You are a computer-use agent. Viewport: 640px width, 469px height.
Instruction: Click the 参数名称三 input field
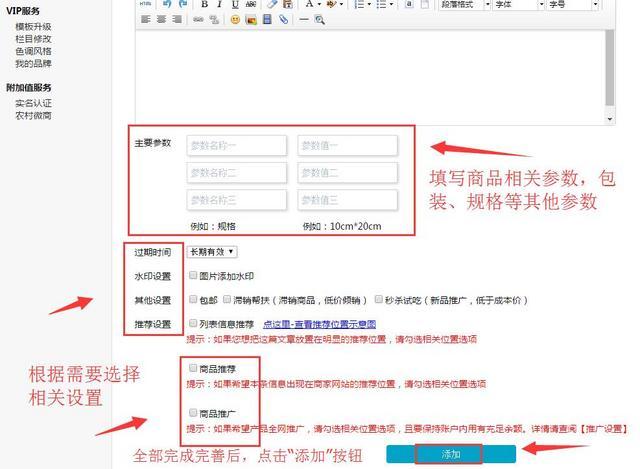coord(237,200)
